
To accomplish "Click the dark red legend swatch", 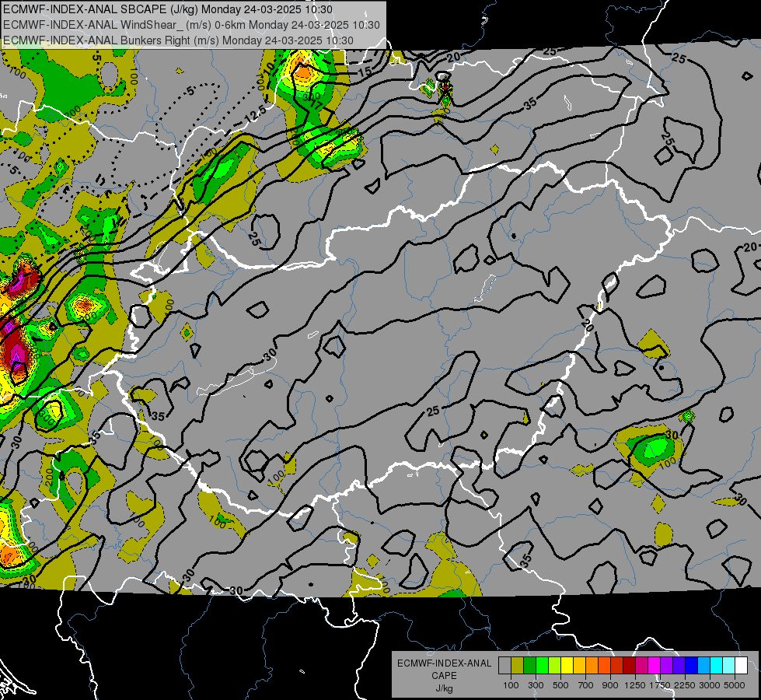I will [x=630, y=665].
